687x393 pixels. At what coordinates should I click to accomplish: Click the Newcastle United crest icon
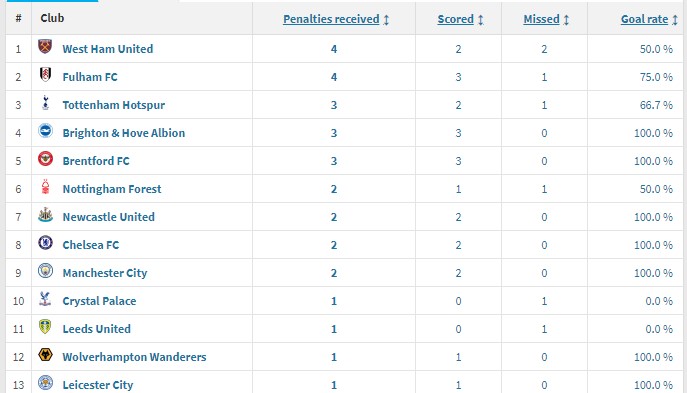[45, 215]
